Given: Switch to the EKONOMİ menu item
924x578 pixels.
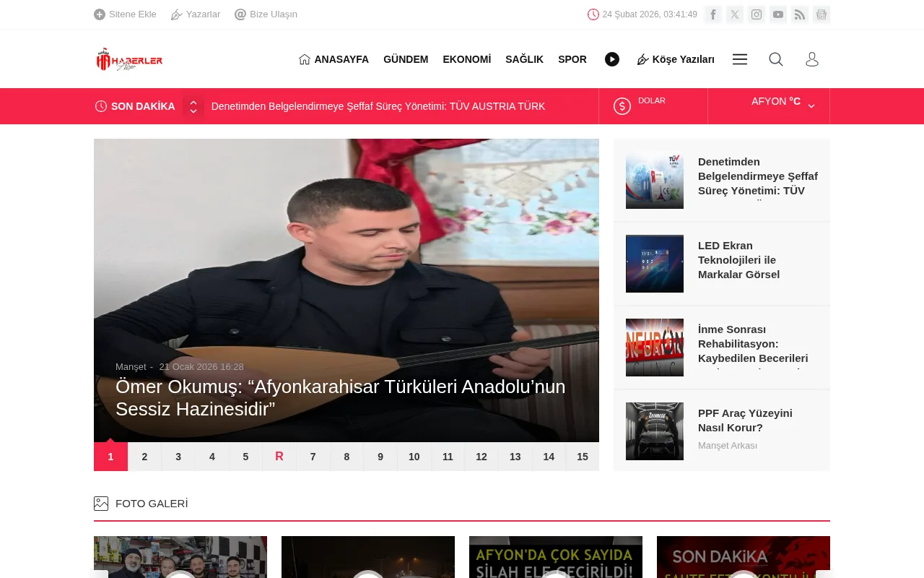Looking at the screenshot, I should coord(466,59).
